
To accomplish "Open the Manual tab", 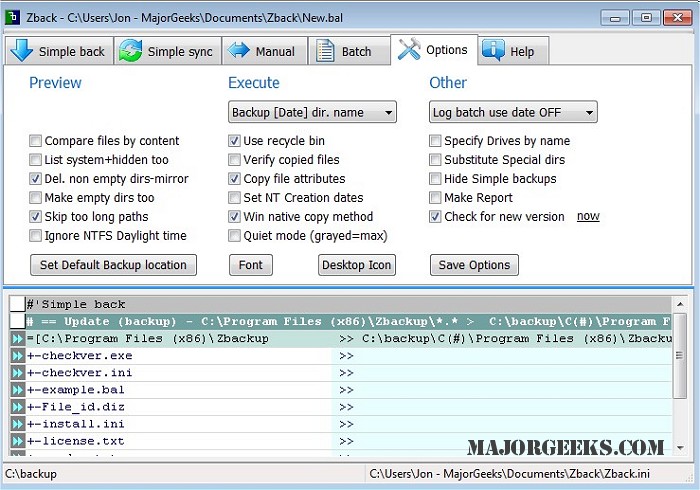I will [x=264, y=51].
